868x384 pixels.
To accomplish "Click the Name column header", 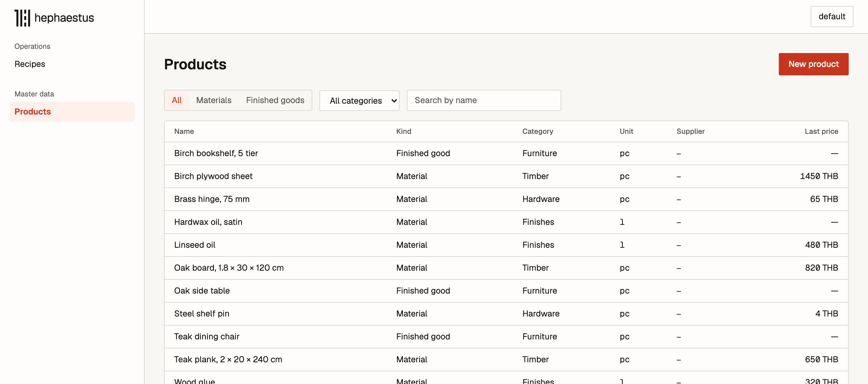I will pos(184,131).
